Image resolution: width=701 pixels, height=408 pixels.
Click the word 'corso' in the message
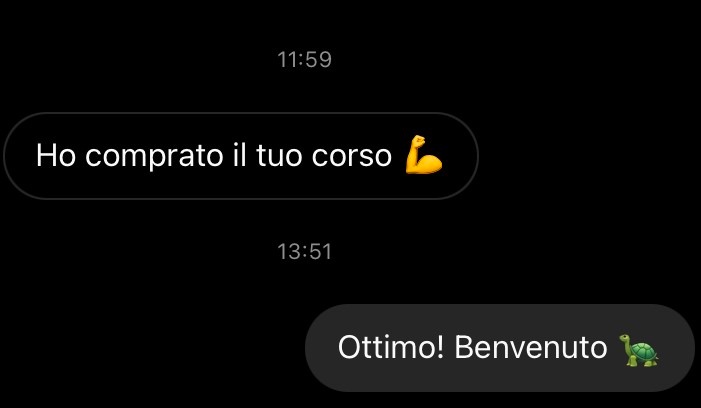click(352, 156)
